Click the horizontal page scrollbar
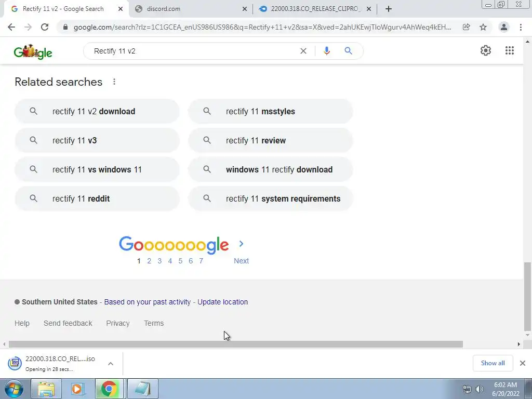532x399 pixels. point(236,344)
